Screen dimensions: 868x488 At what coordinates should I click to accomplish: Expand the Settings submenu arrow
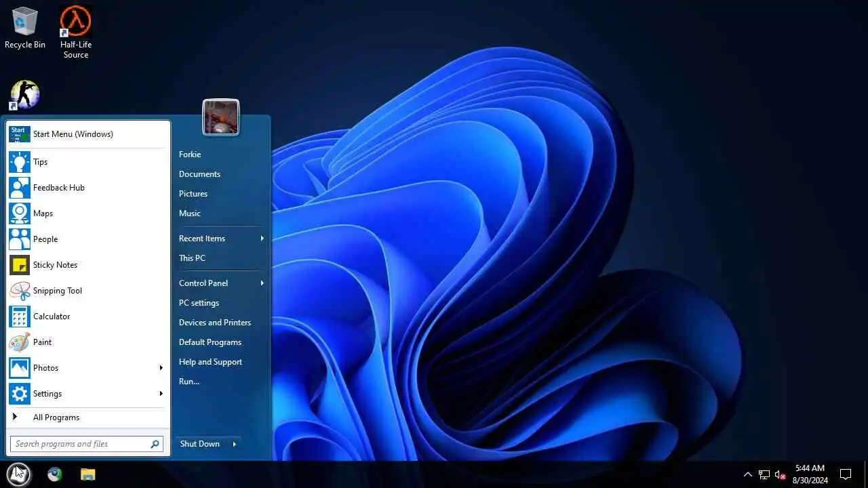(161, 394)
